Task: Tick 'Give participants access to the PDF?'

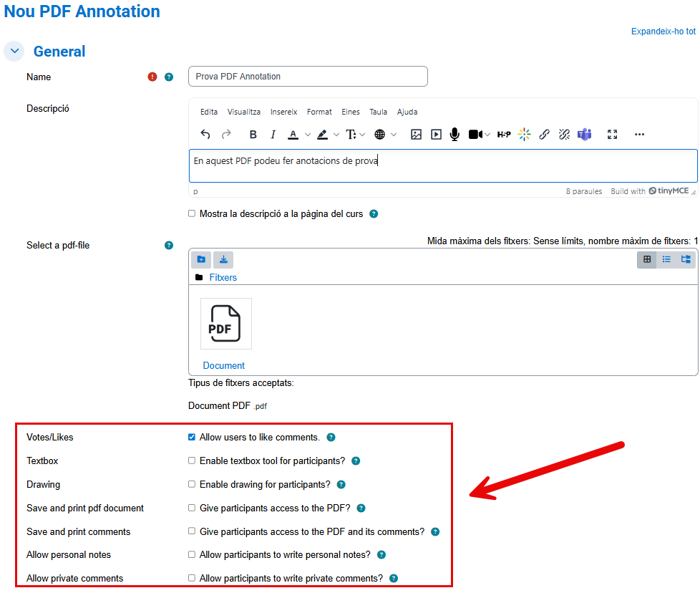Action: (x=192, y=508)
